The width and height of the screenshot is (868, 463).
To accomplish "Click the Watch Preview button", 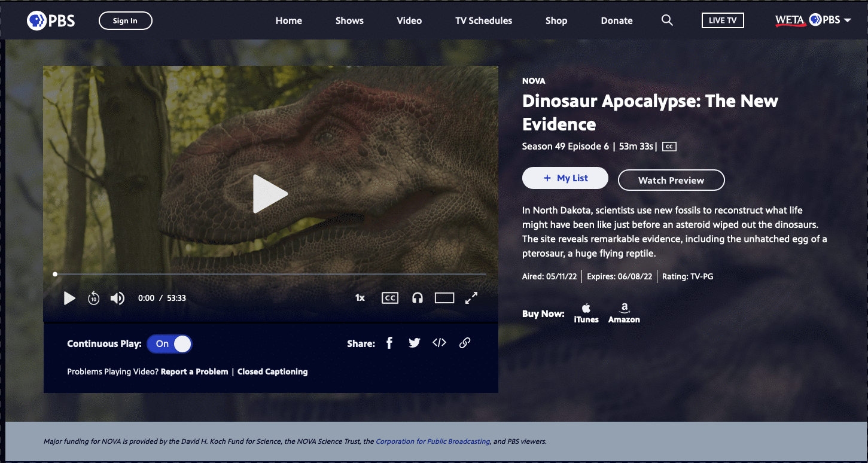I will 671,180.
